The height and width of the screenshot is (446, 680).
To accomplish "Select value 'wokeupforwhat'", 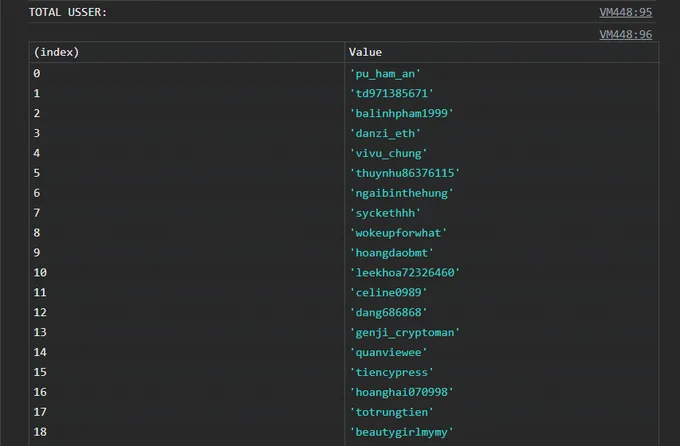I will click(398, 233).
